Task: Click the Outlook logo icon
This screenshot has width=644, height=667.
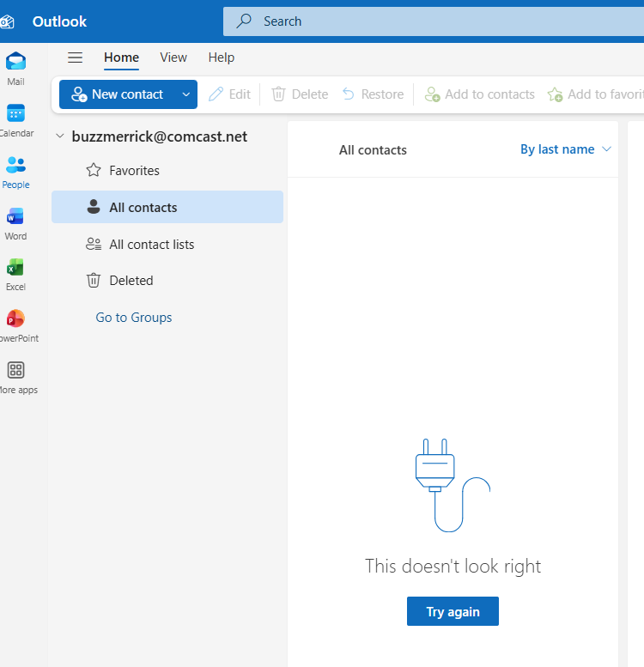Action: point(7,21)
